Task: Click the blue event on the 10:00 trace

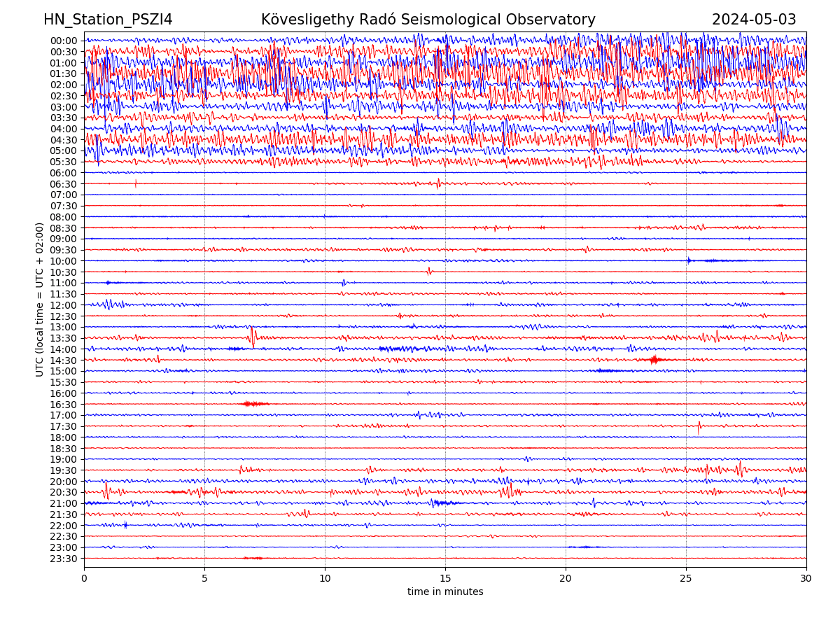Action: point(689,260)
